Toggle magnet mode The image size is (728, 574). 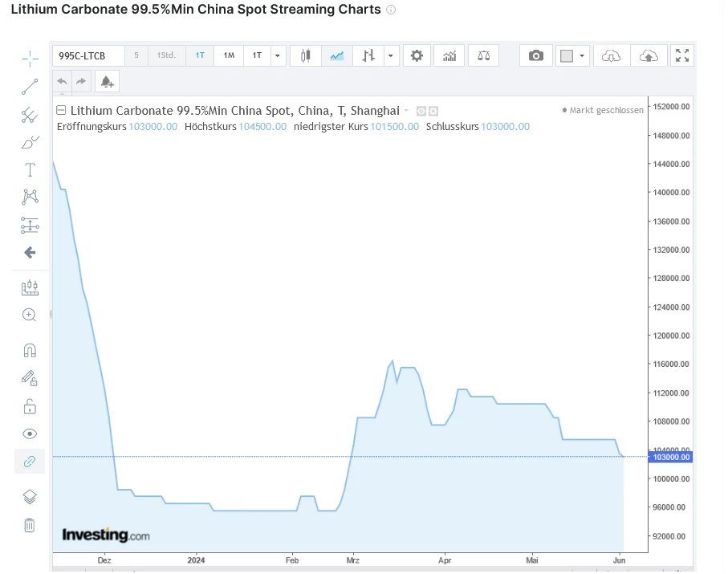tap(30, 350)
